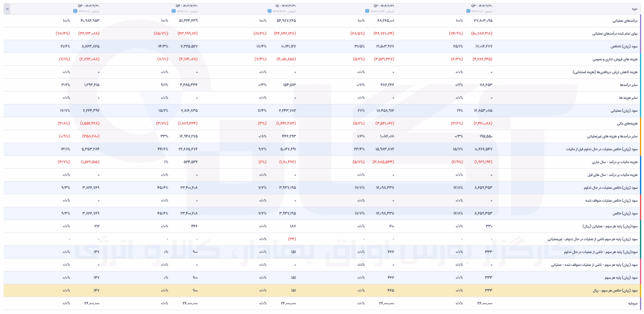Viewport: 644px width, 314px height.
Task: Select the 'سود (زیان) خالص' row label
Action: point(628,213)
